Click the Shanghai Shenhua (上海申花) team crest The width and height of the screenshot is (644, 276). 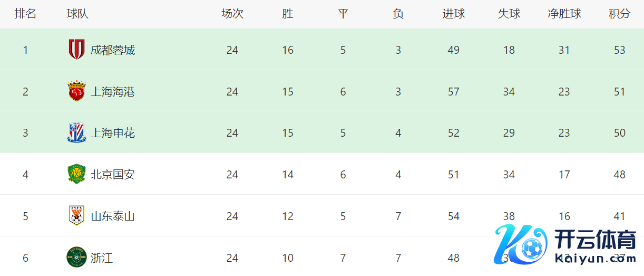pos(76,132)
